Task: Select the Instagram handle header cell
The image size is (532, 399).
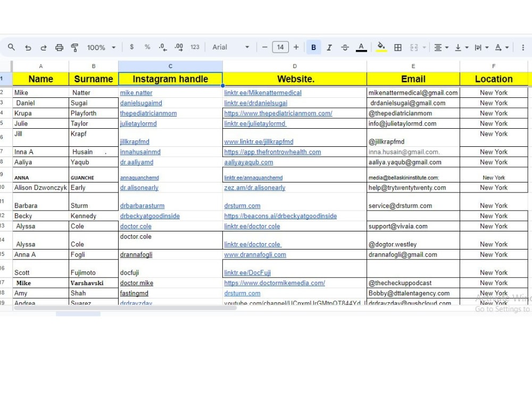Action: click(x=170, y=79)
